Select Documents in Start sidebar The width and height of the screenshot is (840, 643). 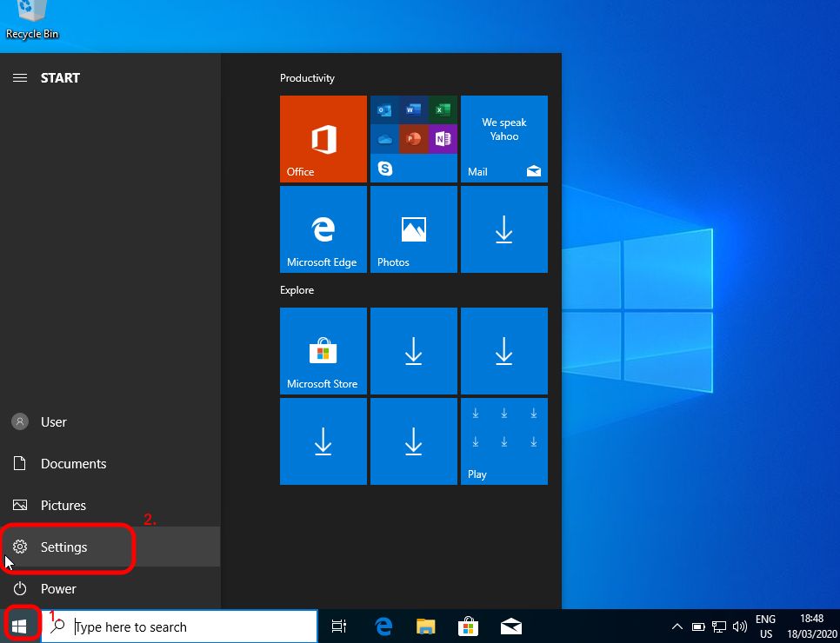(73, 464)
